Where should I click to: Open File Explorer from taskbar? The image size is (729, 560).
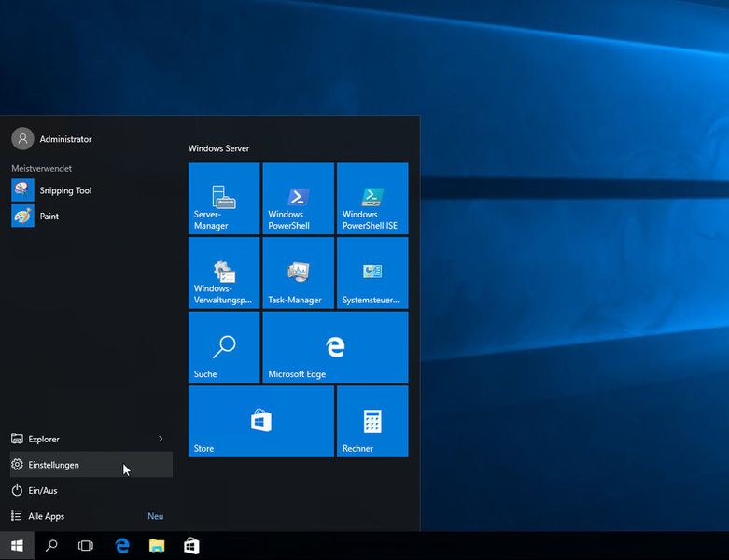pos(157,546)
